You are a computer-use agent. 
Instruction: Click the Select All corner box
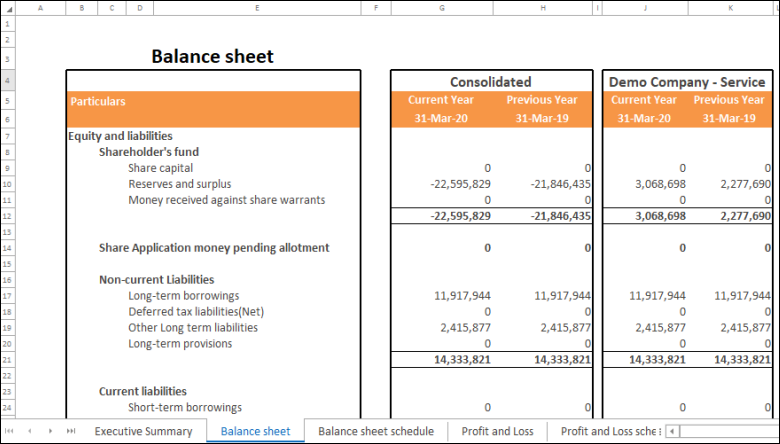[x=7, y=8]
